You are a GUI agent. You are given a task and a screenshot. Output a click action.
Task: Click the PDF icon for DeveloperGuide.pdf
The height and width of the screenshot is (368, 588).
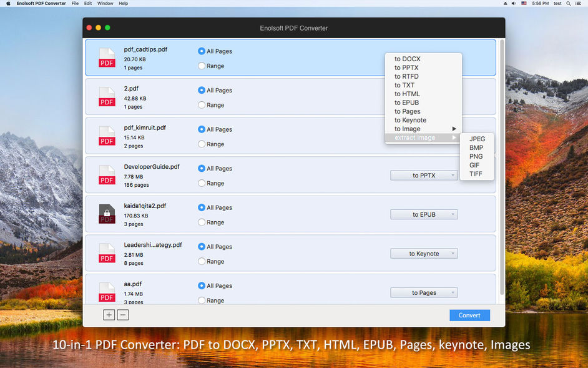click(106, 175)
